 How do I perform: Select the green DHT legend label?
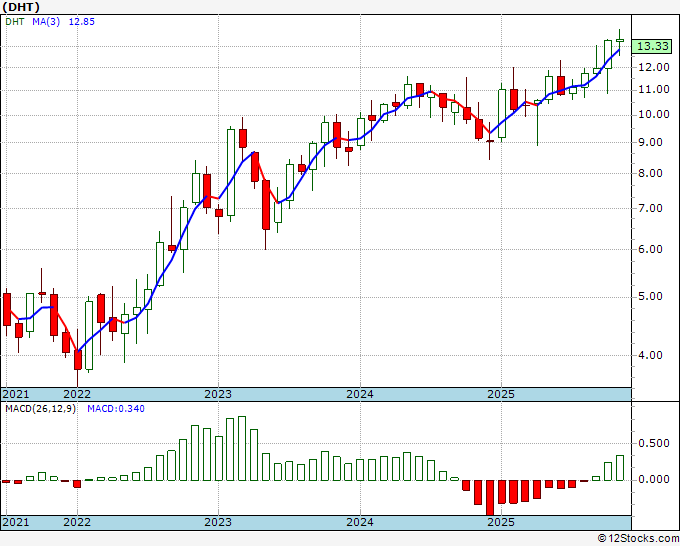click(x=15, y=22)
